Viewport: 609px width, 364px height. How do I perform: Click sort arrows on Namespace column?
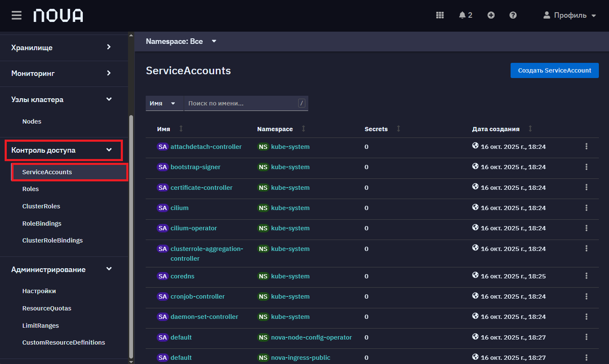coord(303,129)
